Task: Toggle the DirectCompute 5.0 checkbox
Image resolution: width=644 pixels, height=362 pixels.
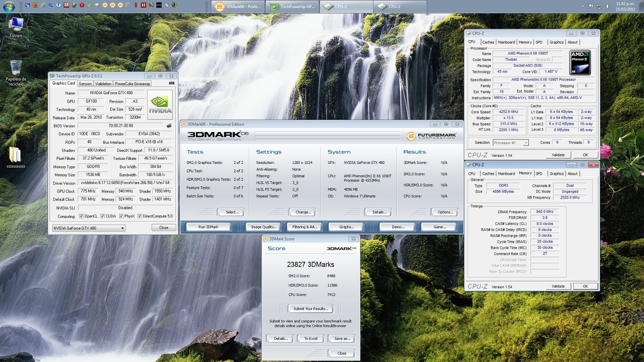Action: (x=140, y=216)
